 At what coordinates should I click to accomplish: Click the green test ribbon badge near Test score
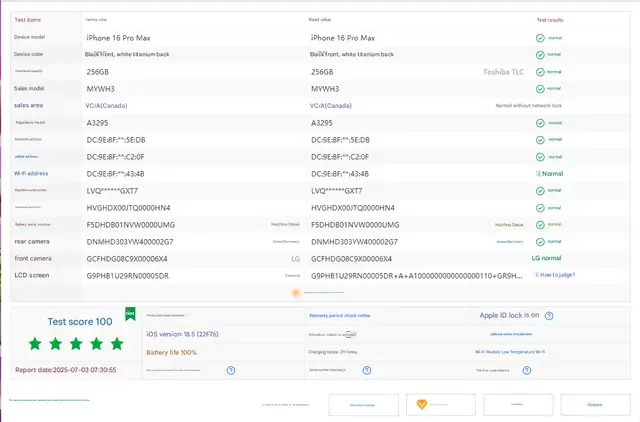click(x=130, y=313)
